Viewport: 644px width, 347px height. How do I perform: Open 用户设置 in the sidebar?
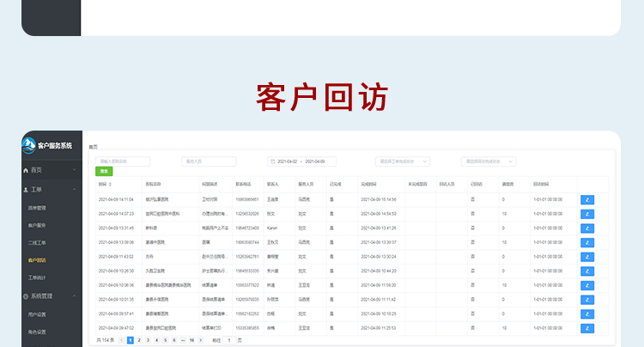tap(37, 314)
